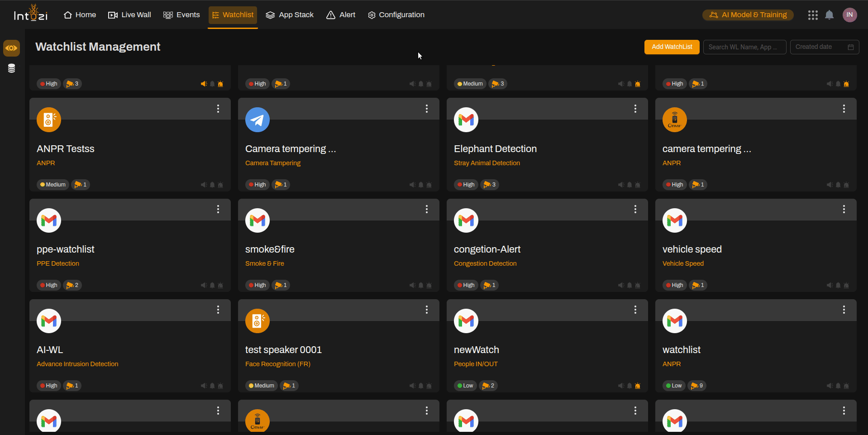Viewport: 868px width, 435px height.
Task: Toggle the notification bell on vehicle speed card
Action: (x=838, y=285)
